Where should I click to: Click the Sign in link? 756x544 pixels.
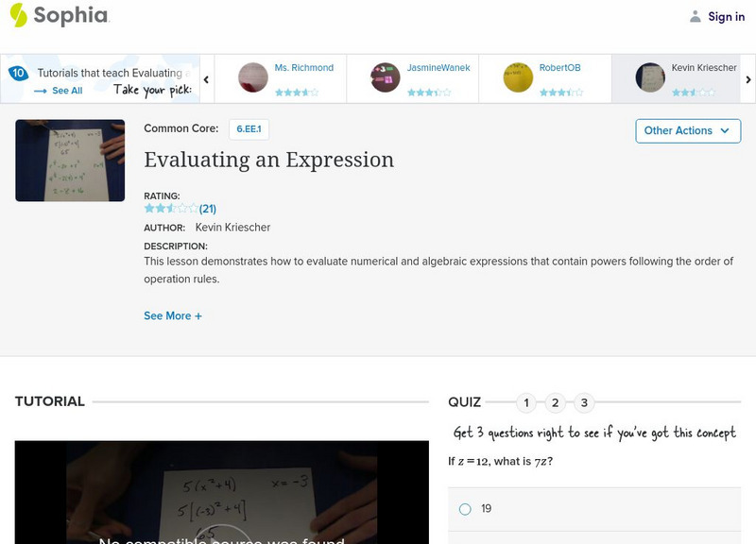726,16
